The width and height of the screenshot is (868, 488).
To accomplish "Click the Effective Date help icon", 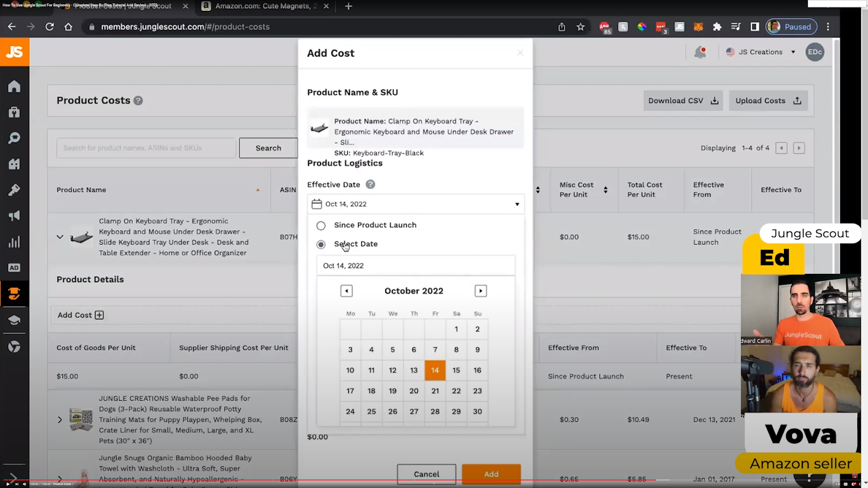I will pyautogui.click(x=371, y=184).
